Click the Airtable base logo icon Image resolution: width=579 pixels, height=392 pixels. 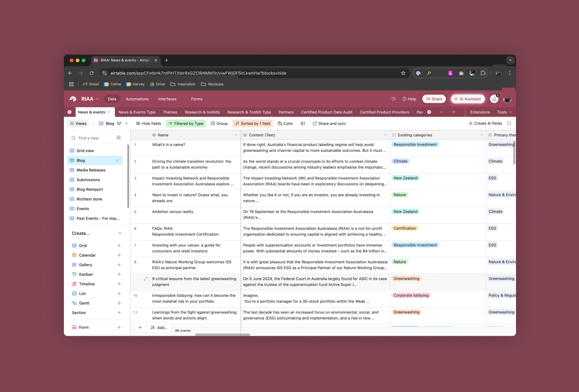pyautogui.click(x=73, y=99)
